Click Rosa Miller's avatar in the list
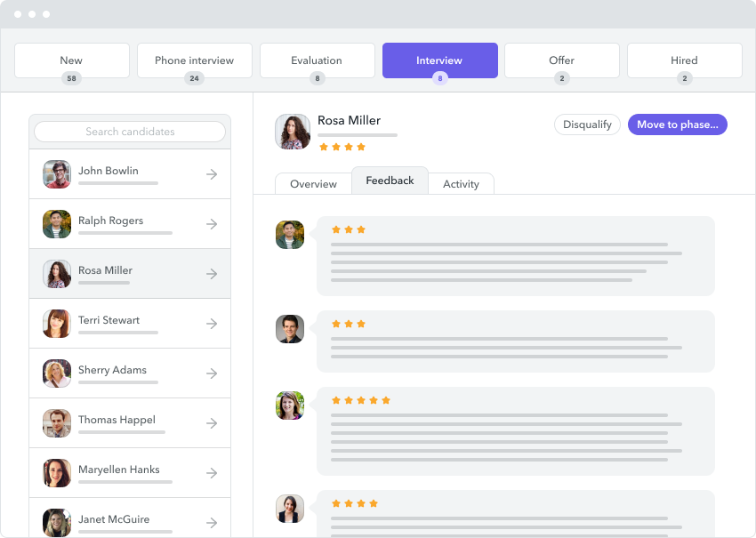The image size is (756, 538). tap(57, 274)
